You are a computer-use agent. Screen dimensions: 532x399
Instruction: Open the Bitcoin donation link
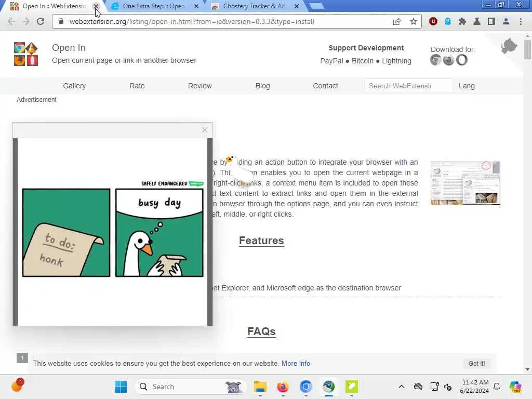pyautogui.click(x=362, y=61)
